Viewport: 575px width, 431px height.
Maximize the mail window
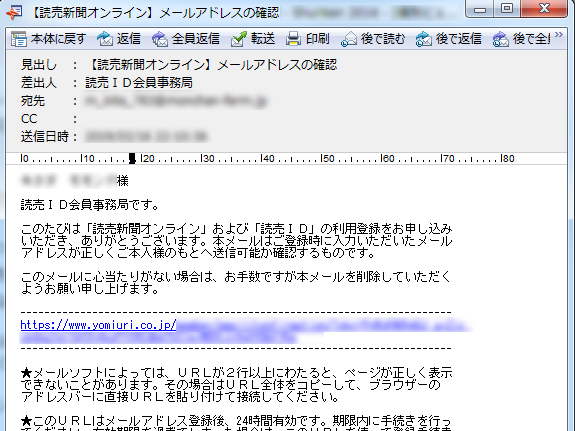(508, 8)
